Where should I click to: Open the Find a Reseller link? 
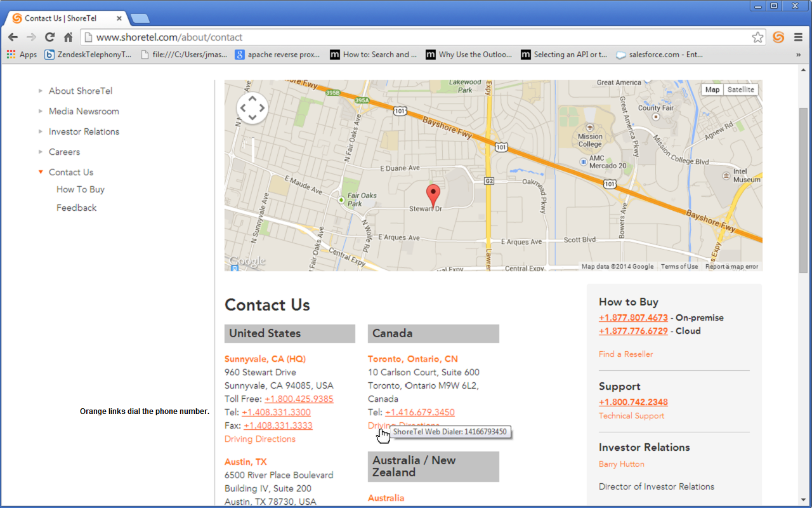tap(625, 354)
